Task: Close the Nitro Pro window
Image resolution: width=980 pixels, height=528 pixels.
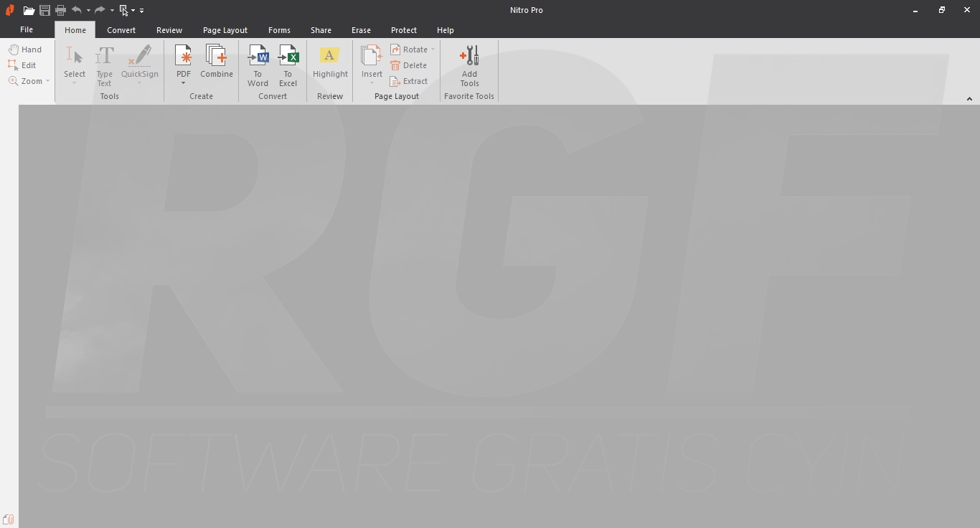Action: click(x=967, y=10)
